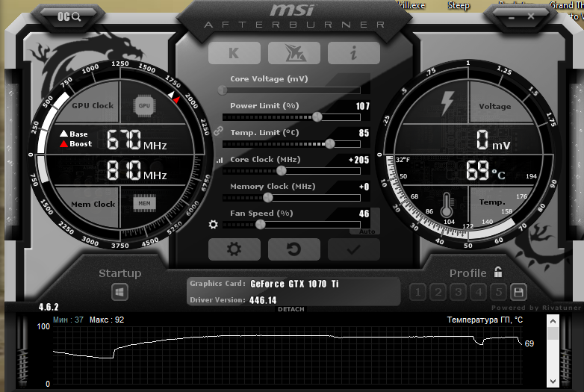This screenshot has height=392, width=584.
Task: Click the Memory Clock slider handle
Action: [267, 198]
